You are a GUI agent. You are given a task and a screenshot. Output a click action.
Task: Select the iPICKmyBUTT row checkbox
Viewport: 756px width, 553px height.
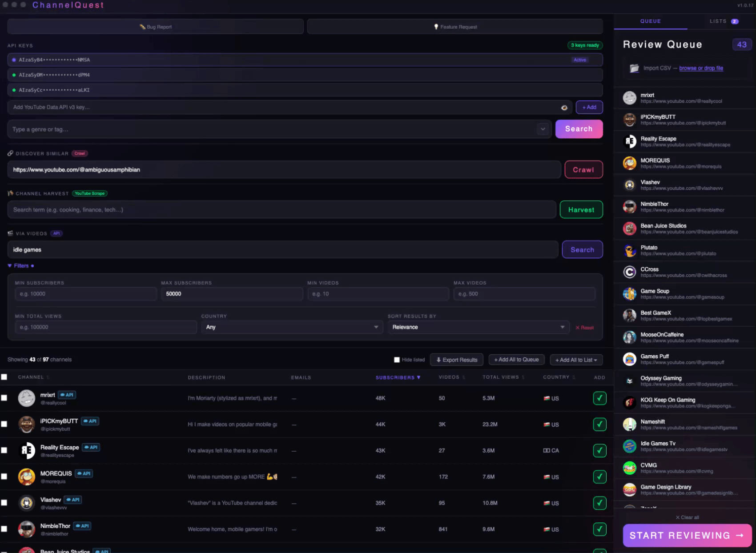point(4,424)
